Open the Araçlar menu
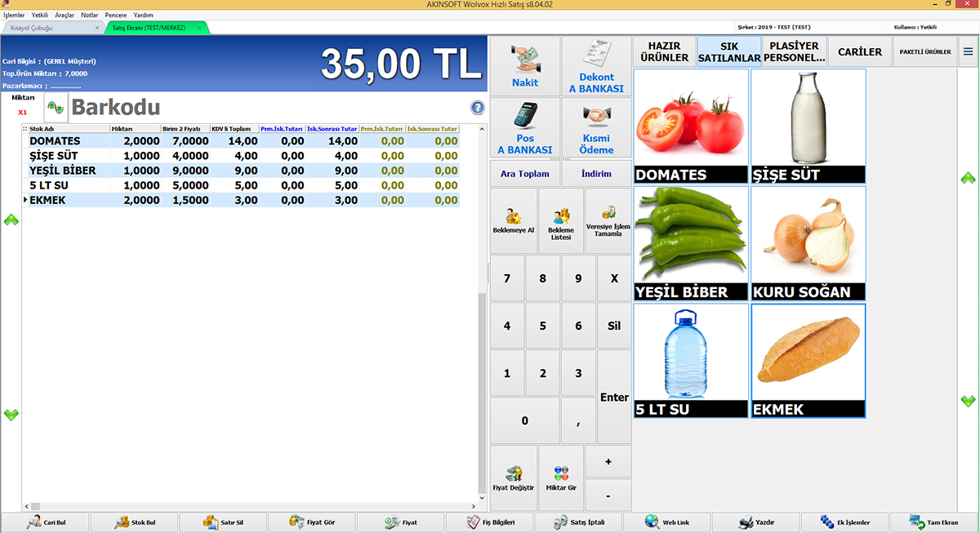The height and width of the screenshot is (533, 980). point(65,16)
